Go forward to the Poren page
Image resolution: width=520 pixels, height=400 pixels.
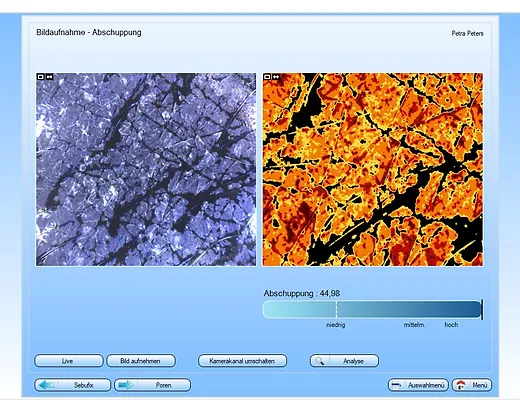[x=152, y=385]
